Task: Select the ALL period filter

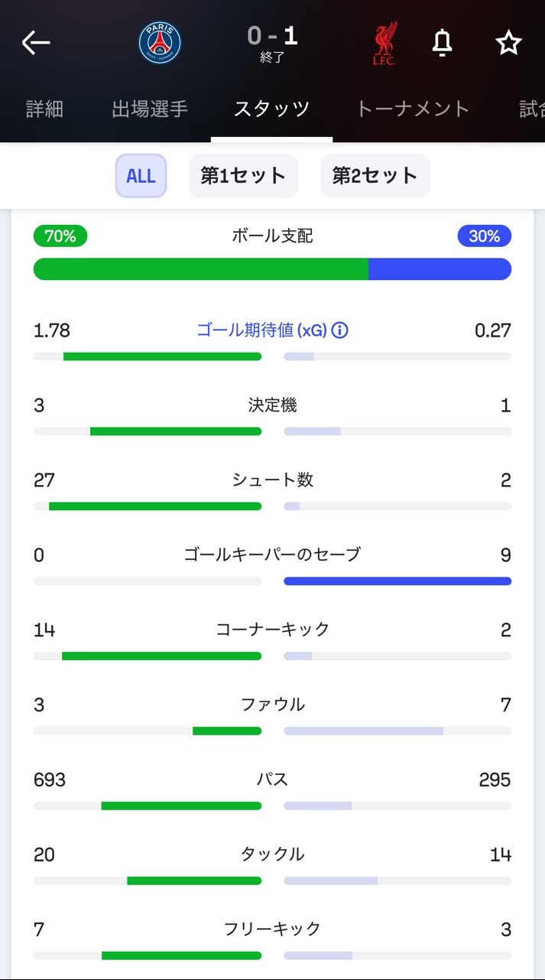Action: coord(141,176)
